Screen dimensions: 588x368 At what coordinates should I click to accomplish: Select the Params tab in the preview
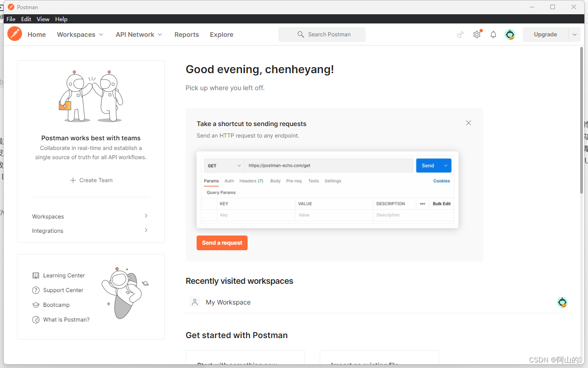211,181
